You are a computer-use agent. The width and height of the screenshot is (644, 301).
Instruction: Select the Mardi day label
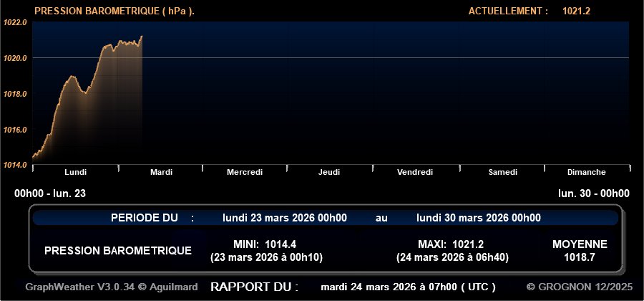click(x=161, y=172)
